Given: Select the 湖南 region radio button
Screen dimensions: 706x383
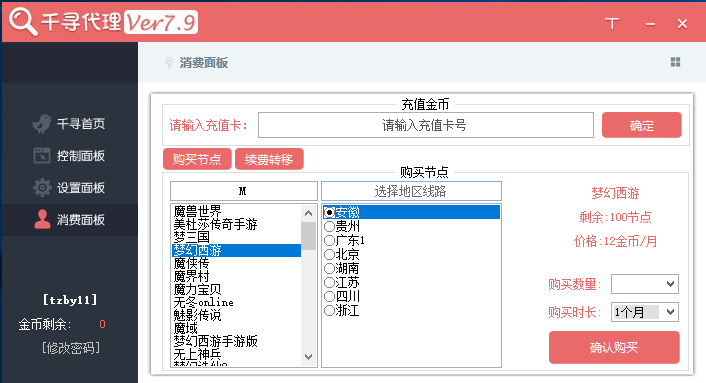Looking at the screenshot, I should coord(329,269).
